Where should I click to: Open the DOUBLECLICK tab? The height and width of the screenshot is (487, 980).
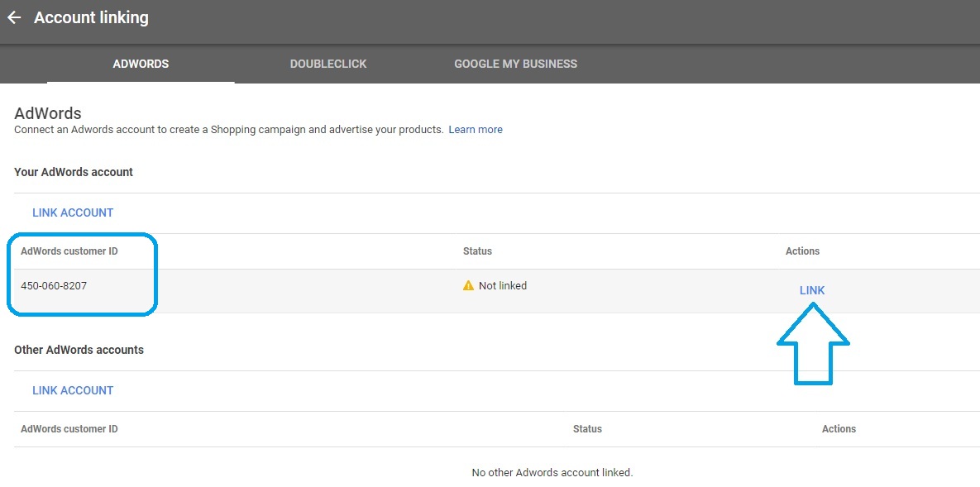pos(328,64)
